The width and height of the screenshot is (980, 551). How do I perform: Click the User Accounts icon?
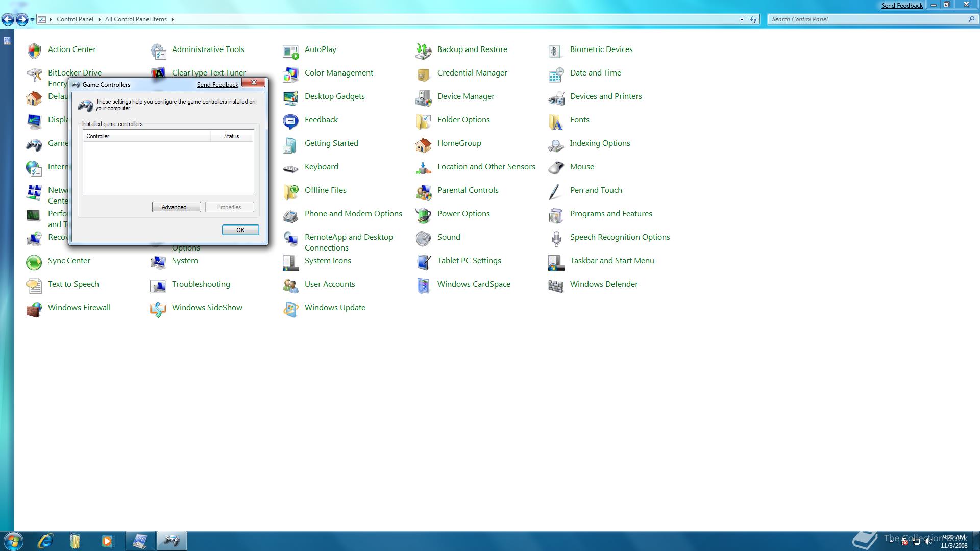(x=291, y=286)
